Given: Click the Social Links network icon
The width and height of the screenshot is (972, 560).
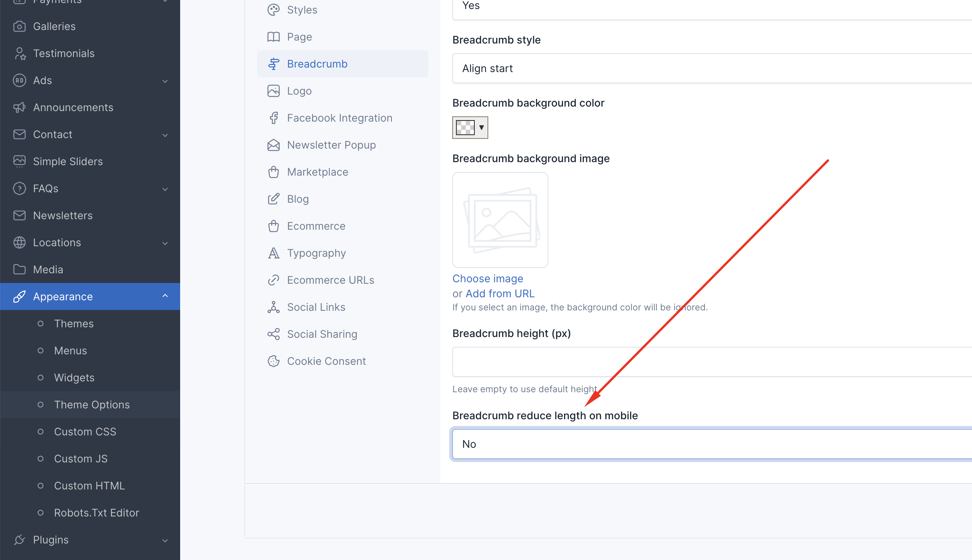Looking at the screenshot, I should 273,307.
